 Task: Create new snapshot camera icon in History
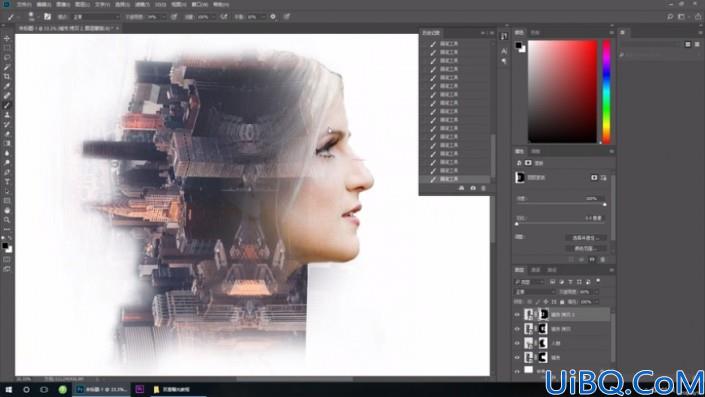coord(473,188)
